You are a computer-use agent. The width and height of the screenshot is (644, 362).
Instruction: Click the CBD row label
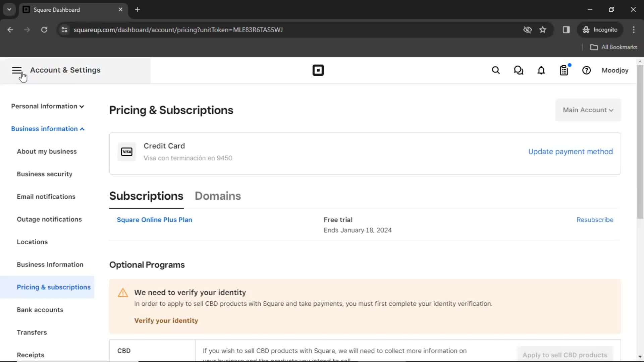coord(124,351)
